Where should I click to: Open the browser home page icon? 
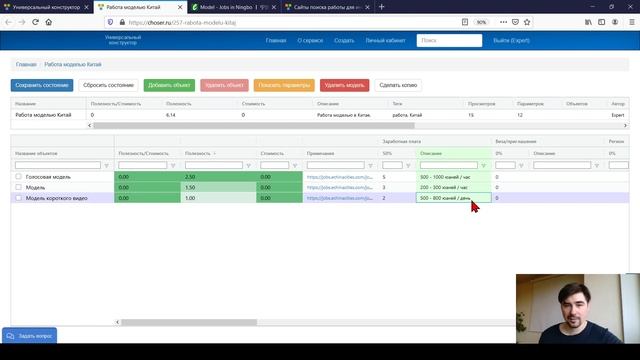point(49,22)
